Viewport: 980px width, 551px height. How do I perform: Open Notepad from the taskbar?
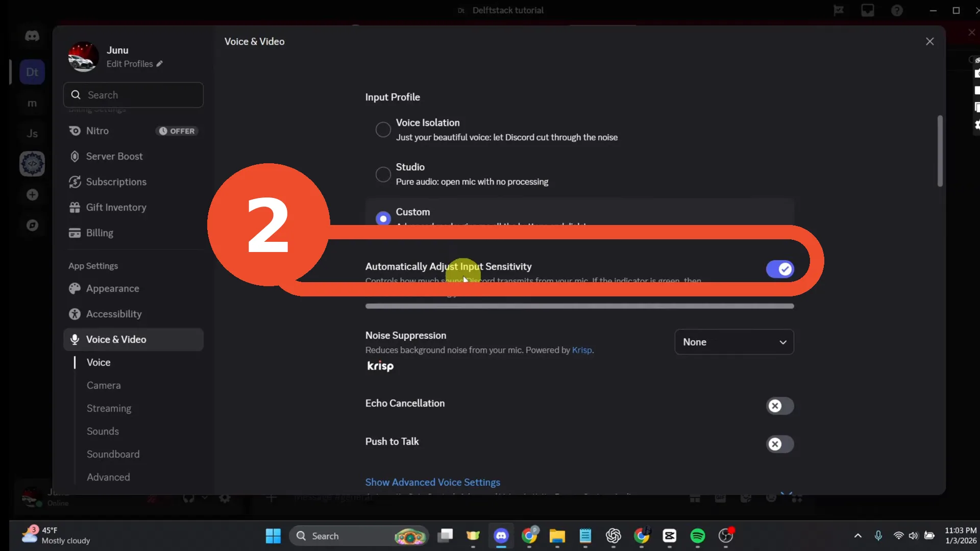585,536
